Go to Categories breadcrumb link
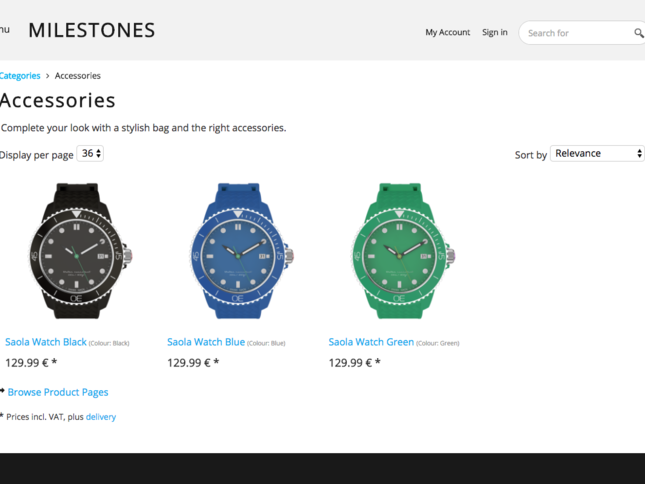 click(20, 76)
